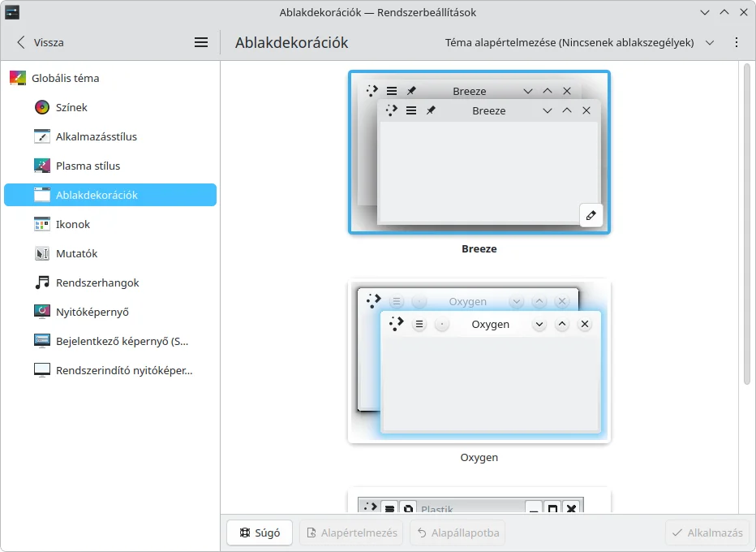
Task: Click the Globális téma rainbow icon
Action: 18,78
